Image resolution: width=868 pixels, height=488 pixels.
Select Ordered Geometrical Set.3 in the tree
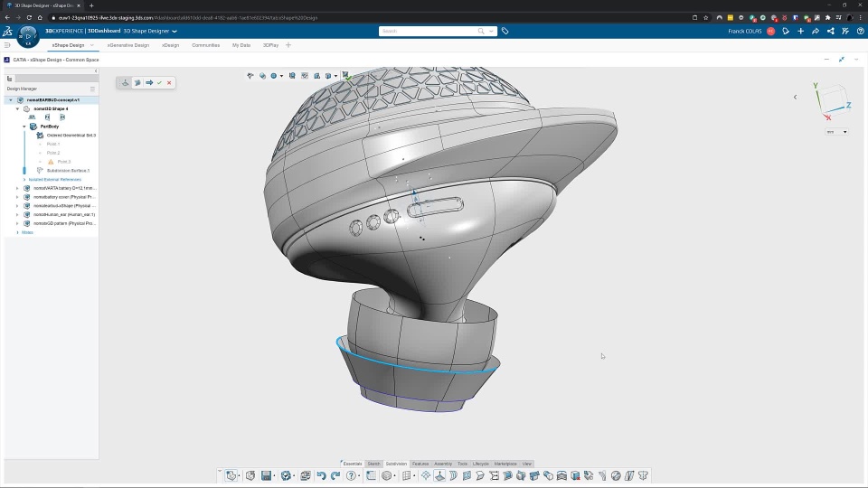(x=71, y=135)
